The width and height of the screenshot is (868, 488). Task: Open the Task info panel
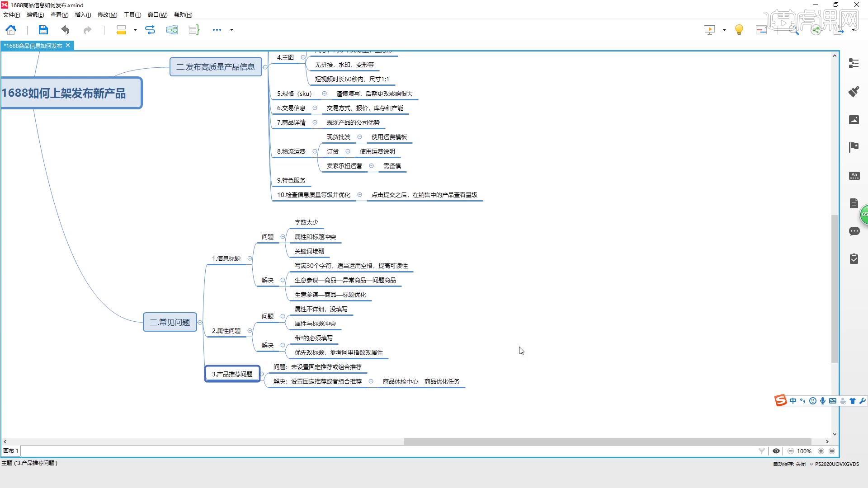pyautogui.click(x=854, y=259)
